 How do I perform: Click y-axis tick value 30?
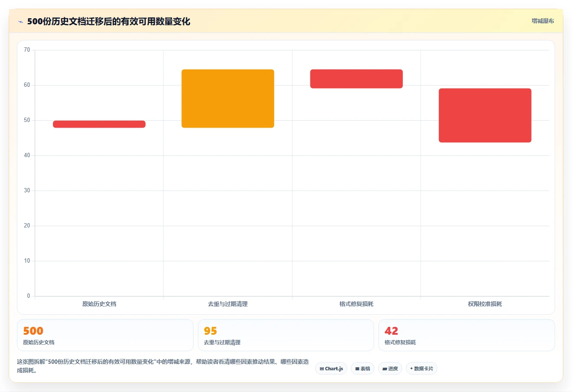[27, 191]
